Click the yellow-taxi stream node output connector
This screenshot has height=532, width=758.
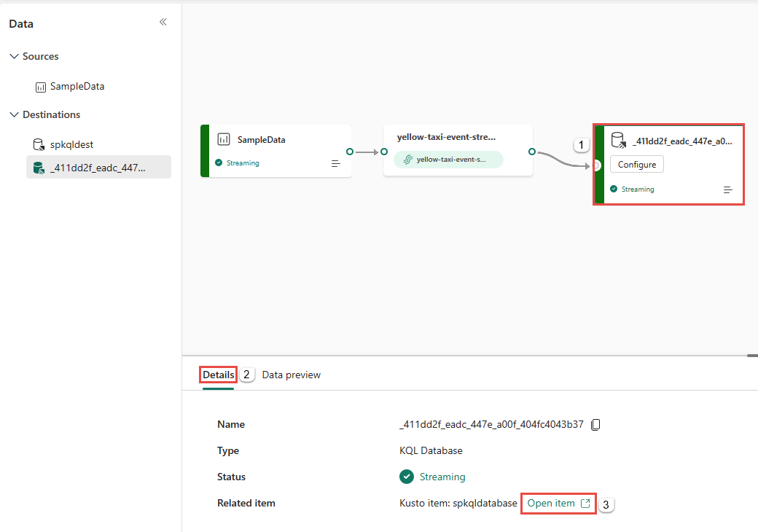532,152
